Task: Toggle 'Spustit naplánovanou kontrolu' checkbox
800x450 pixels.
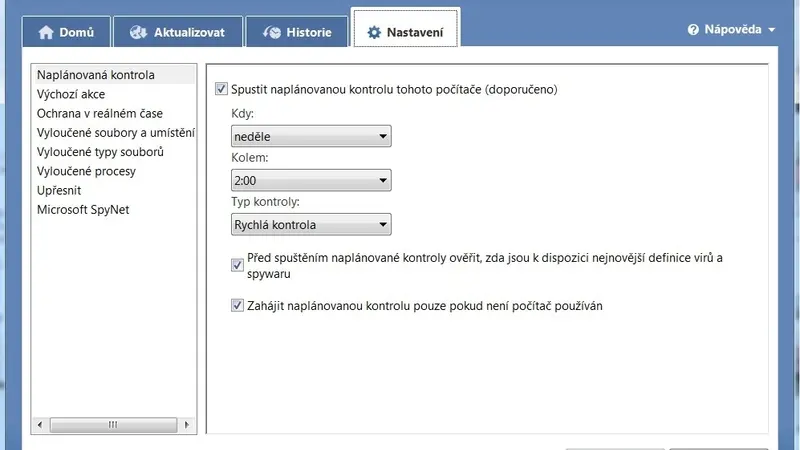Action: [x=221, y=89]
